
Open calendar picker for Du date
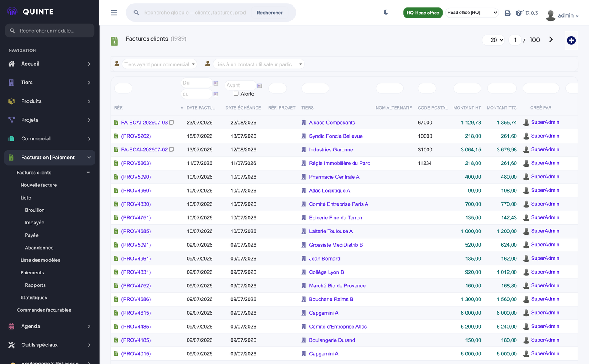216,83
